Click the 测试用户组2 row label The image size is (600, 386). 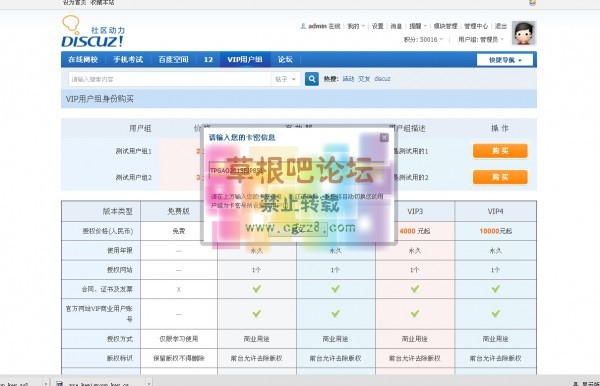click(134, 178)
